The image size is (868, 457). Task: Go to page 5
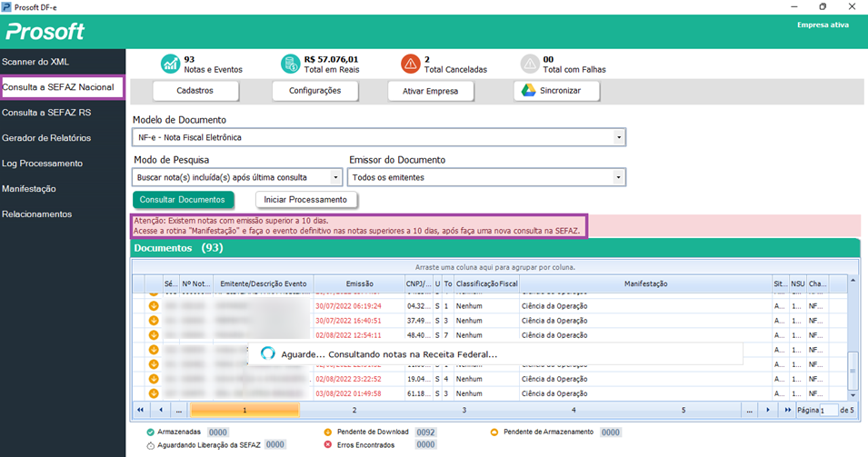[683, 410]
